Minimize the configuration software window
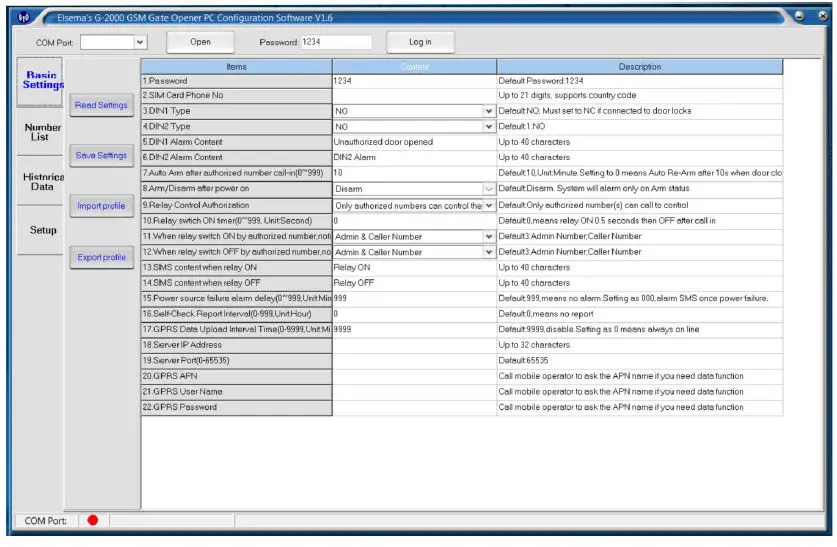 point(799,16)
